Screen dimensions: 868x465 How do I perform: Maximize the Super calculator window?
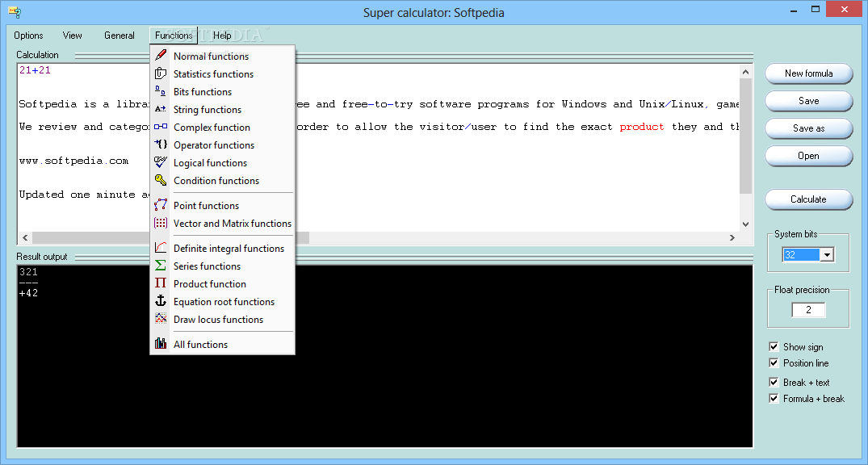coord(816,10)
